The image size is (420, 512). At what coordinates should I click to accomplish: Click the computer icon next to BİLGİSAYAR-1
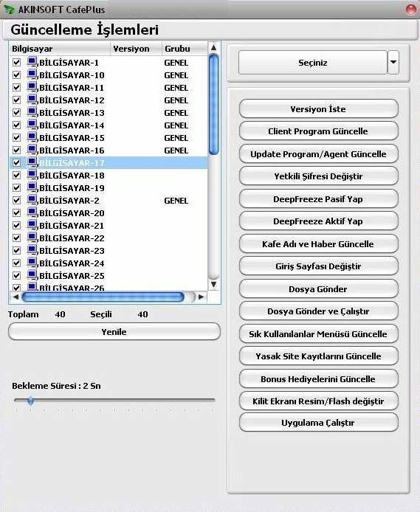(32, 62)
